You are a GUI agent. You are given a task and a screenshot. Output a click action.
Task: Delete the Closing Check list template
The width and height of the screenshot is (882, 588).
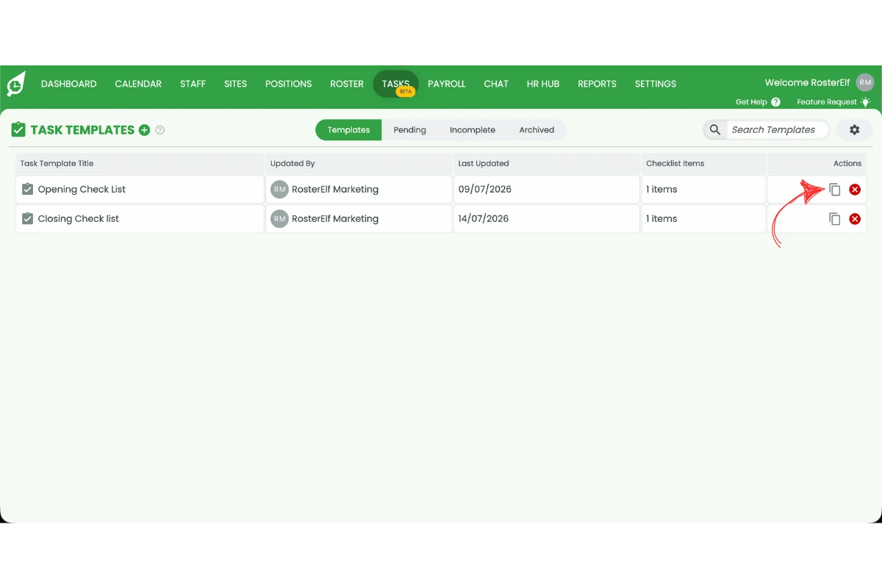point(855,219)
